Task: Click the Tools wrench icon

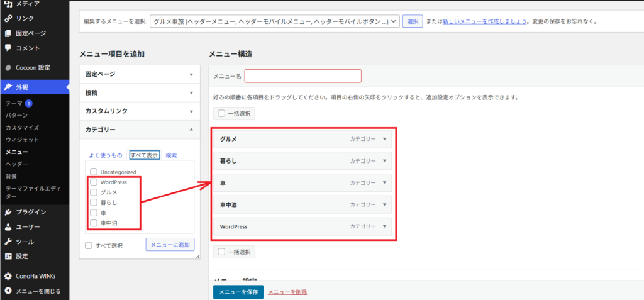Action: pyautogui.click(x=8, y=242)
